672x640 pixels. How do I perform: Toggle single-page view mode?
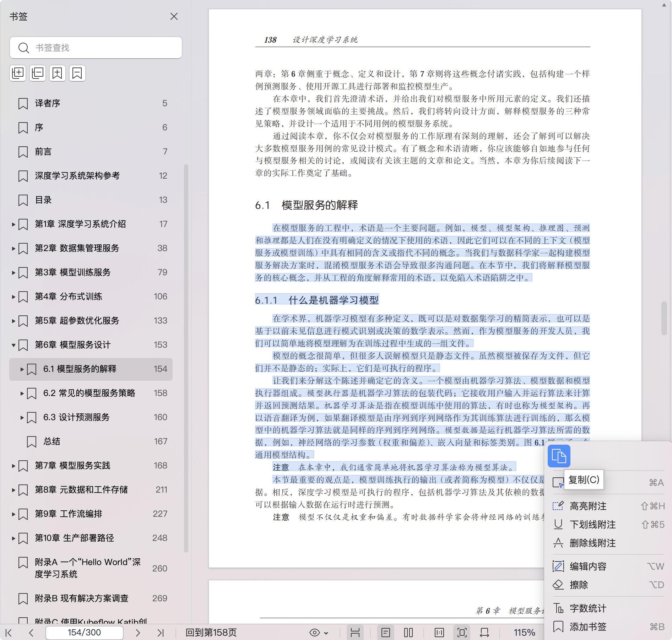tap(386, 633)
